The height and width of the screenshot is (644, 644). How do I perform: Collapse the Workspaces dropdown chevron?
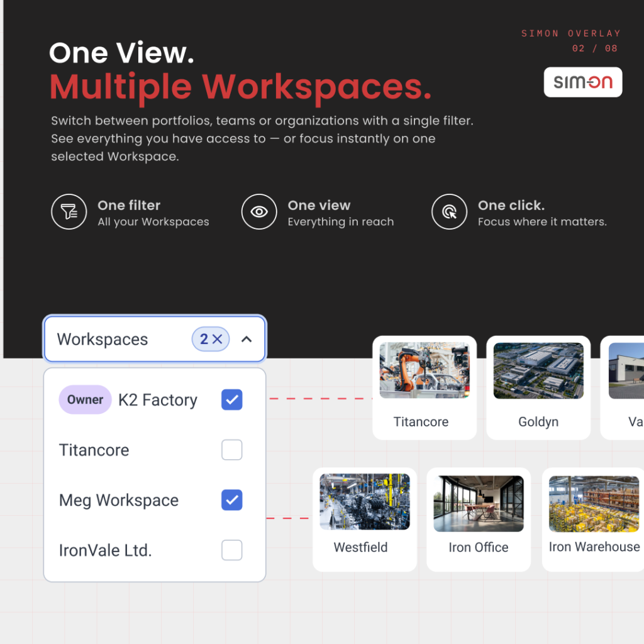[247, 339]
